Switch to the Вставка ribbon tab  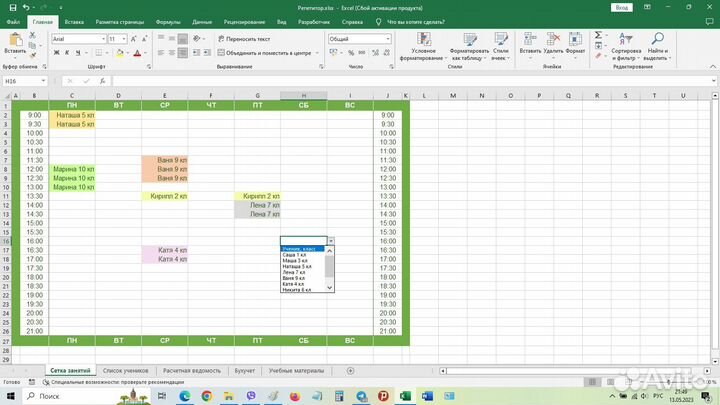pos(74,22)
